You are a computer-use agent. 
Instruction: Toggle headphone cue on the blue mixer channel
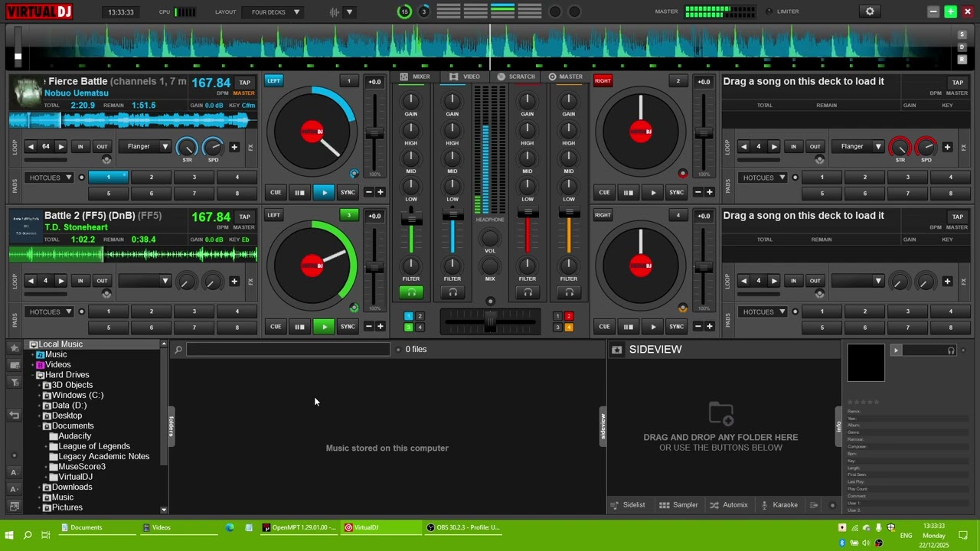[x=452, y=292]
